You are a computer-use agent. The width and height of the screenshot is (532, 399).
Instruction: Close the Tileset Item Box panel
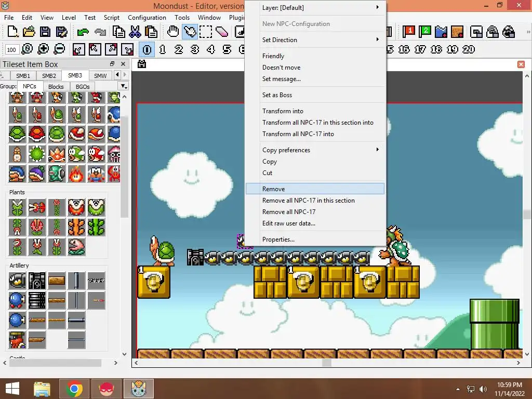tap(123, 64)
